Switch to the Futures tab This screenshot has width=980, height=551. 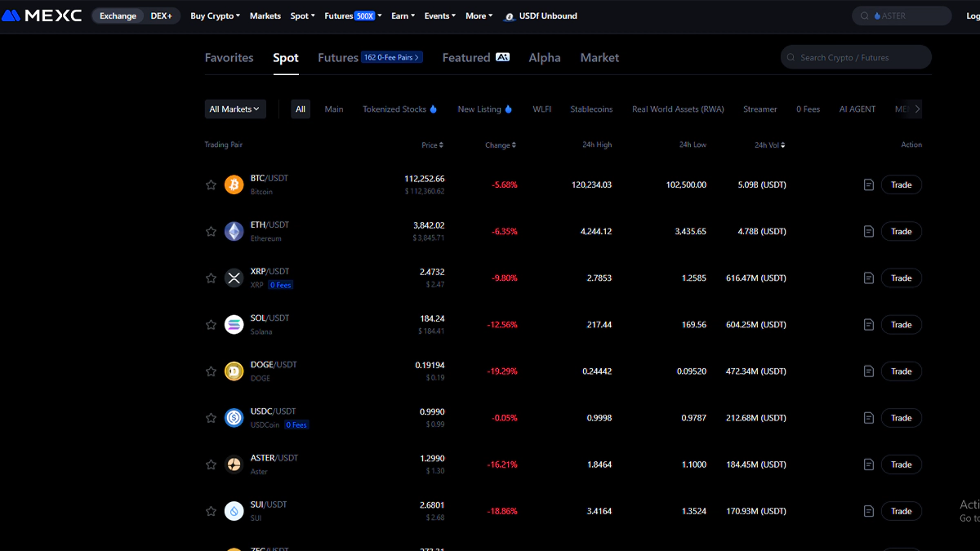point(338,58)
